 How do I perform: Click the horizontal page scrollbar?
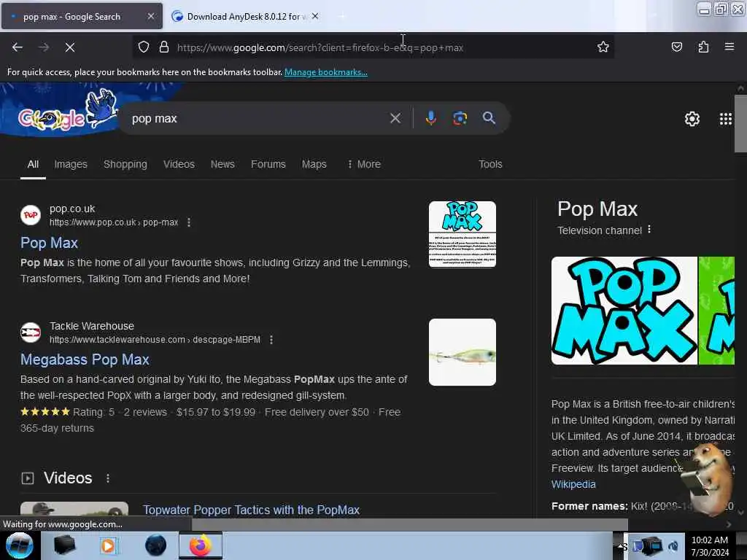[410, 524]
